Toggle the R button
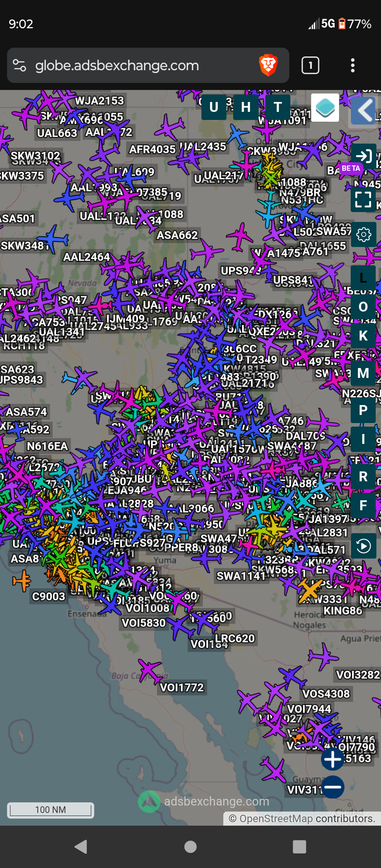381x868 pixels. (363, 476)
